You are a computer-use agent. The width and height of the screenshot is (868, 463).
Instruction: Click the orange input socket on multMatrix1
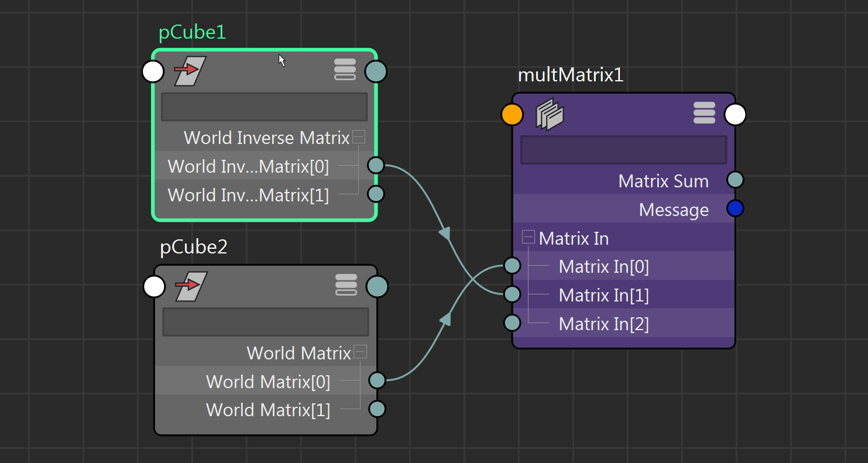(512, 114)
